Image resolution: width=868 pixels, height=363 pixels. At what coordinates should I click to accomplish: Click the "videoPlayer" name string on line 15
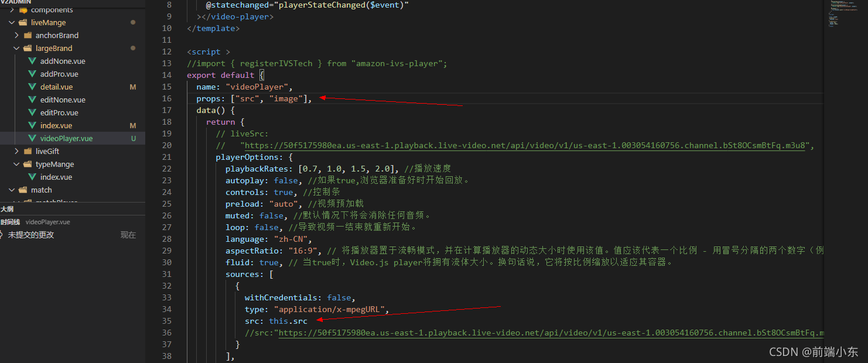(257, 87)
